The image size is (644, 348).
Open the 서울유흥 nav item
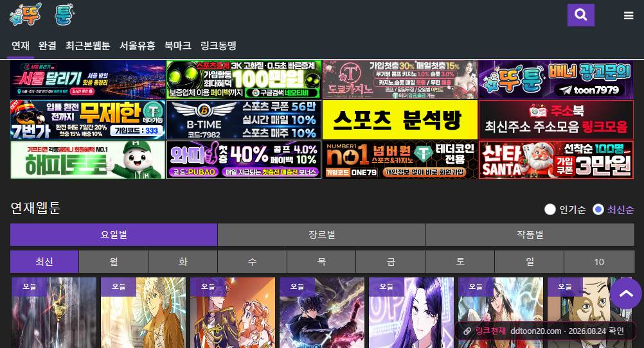point(137,46)
